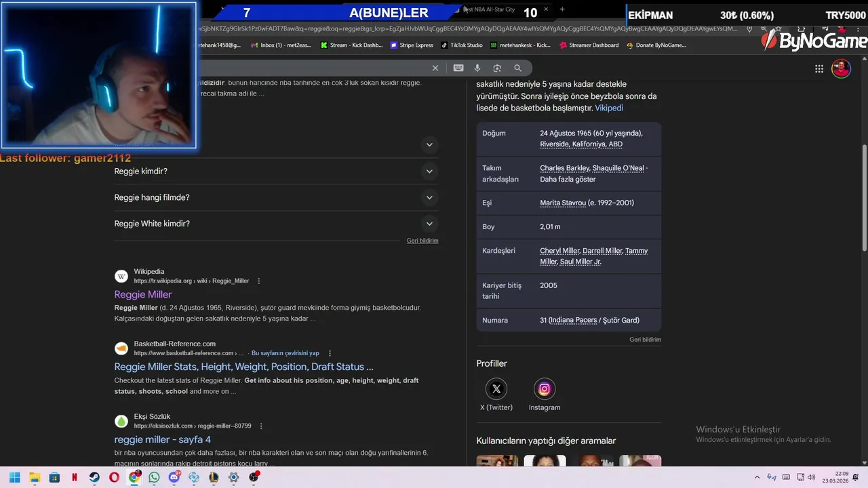Viewport: 868px width, 488px height.
Task: Show hidden system tray icons
Action: 758,477
